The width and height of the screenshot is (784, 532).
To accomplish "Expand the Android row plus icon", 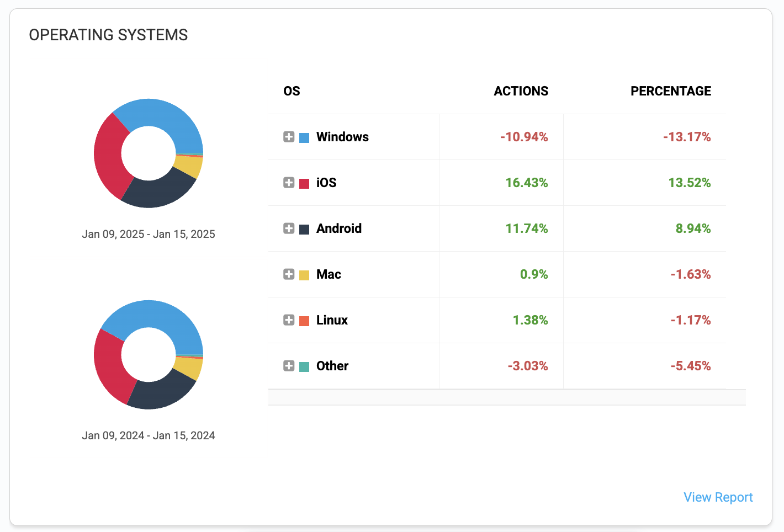I will 289,228.
